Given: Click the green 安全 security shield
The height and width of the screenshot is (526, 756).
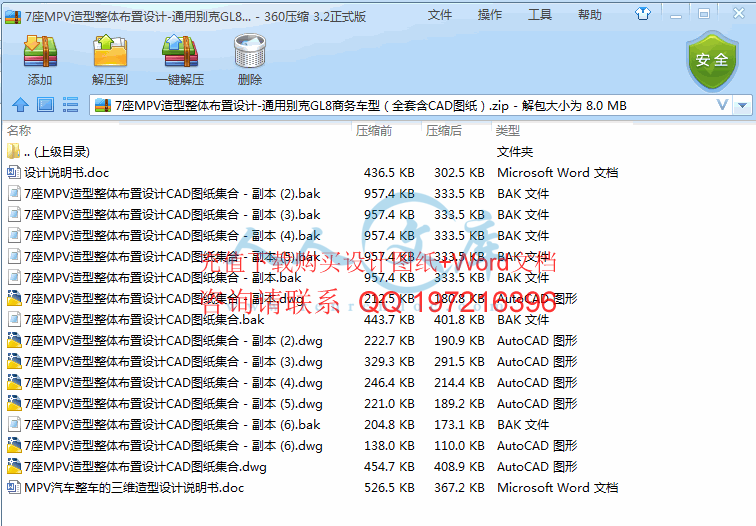Looking at the screenshot, I should (x=712, y=61).
